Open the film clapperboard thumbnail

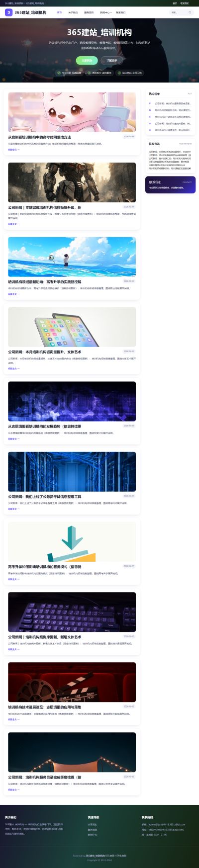72,682
